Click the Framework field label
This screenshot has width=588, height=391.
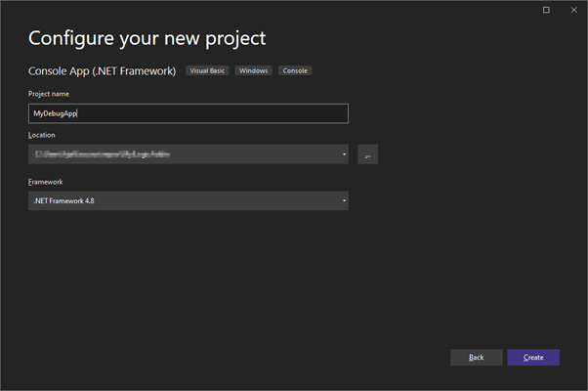[x=45, y=181]
